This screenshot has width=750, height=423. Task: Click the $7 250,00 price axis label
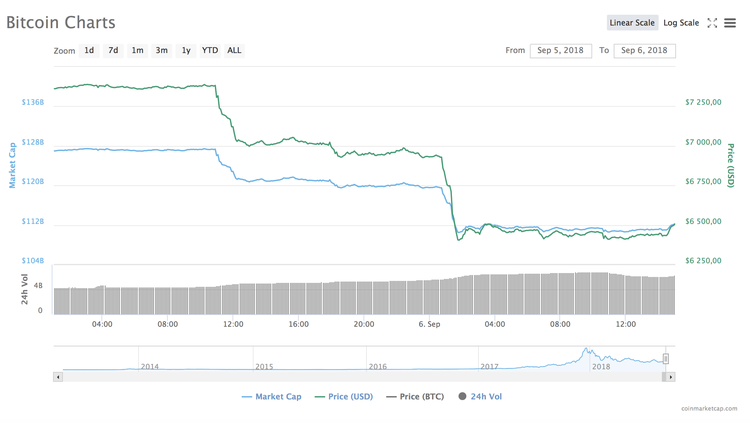[703, 102]
